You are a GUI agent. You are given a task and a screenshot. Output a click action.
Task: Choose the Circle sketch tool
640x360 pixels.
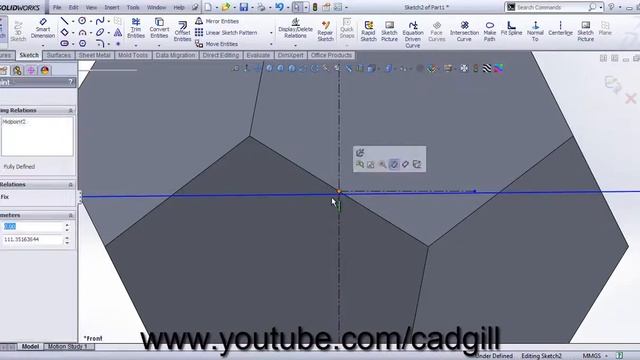pyautogui.click(x=82, y=21)
